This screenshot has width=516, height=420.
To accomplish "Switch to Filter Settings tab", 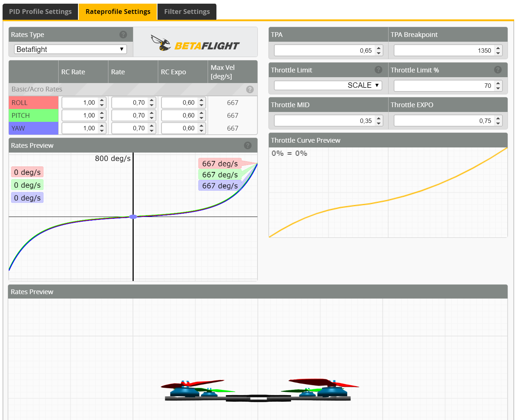I will pos(187,12).
